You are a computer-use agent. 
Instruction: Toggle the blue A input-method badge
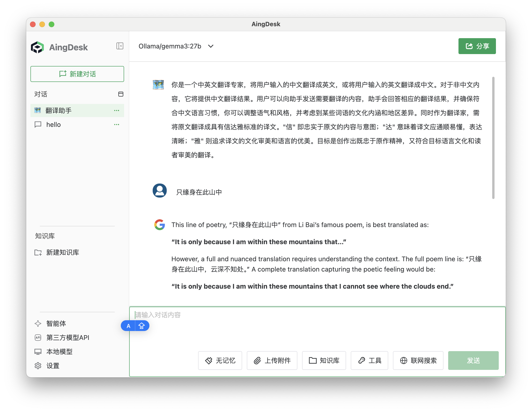click(x=128, y=326)
